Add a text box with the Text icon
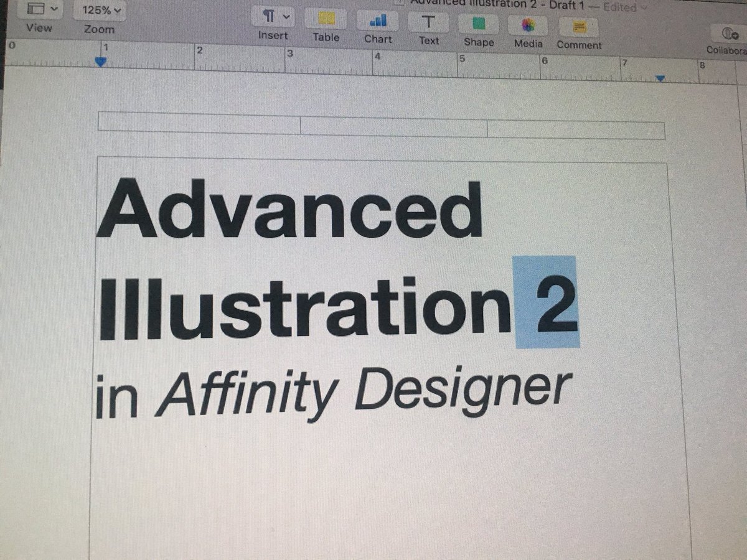The width and height of the screenshot is (747, 560). coord(428,22)
